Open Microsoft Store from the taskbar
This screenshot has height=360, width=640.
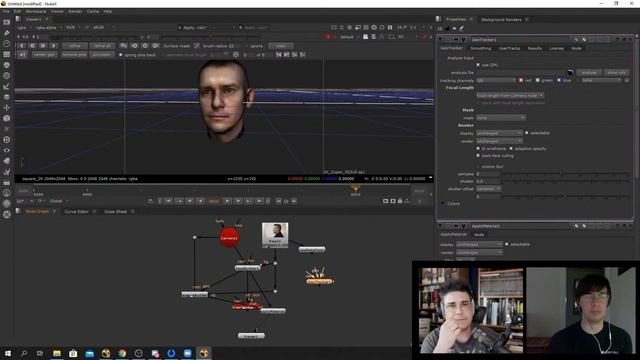[73, 353]
